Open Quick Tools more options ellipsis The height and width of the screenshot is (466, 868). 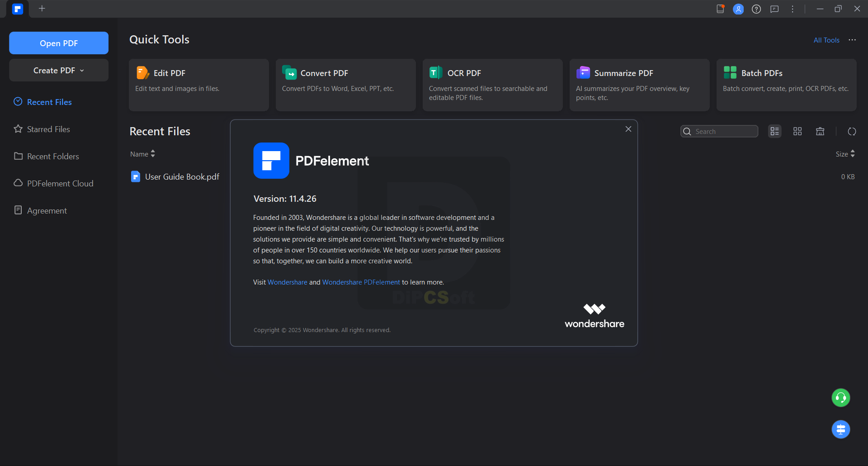[x=852, y=40]
